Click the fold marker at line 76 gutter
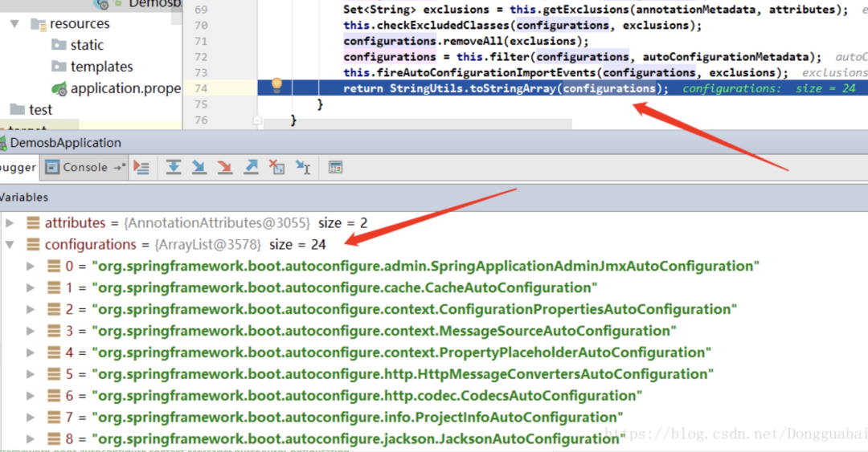The width and height of the screenshot is (868, 452). 257,120
